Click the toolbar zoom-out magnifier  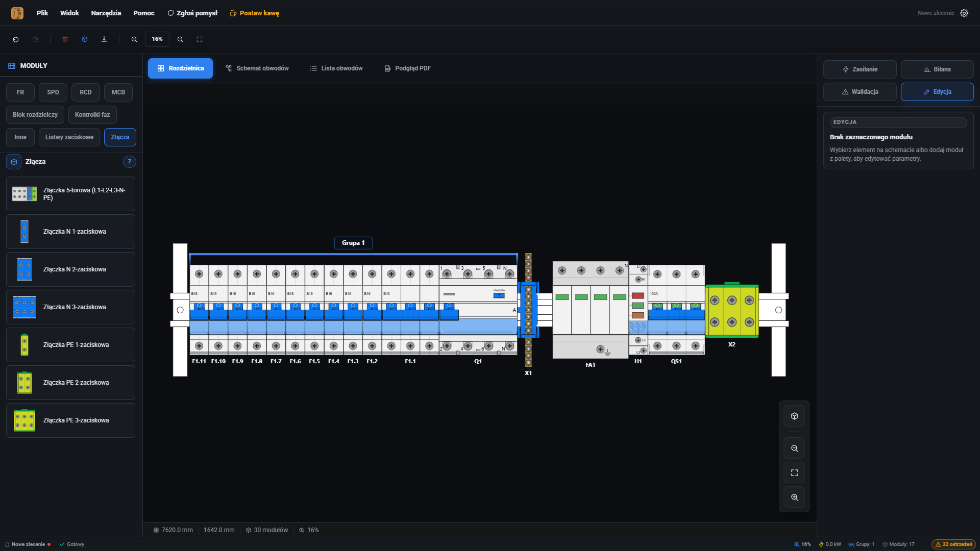pos(180,39)
